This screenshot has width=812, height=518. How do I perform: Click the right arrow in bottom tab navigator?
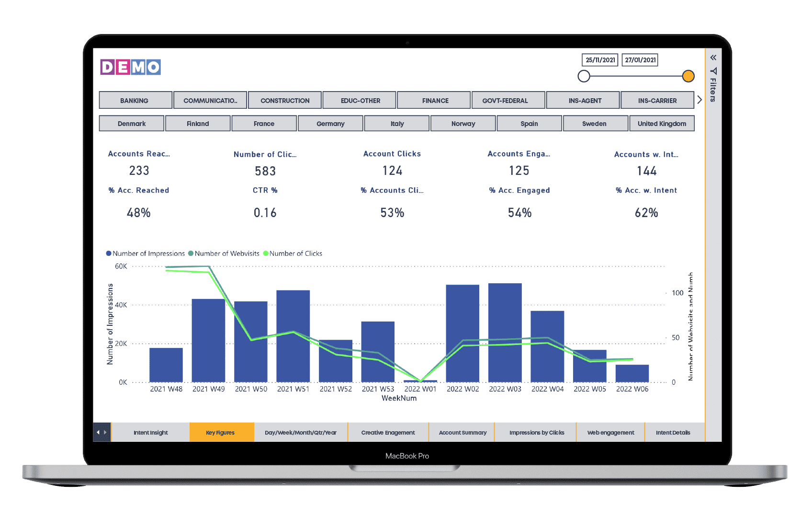pyautogui.click(x=106, y=432)
